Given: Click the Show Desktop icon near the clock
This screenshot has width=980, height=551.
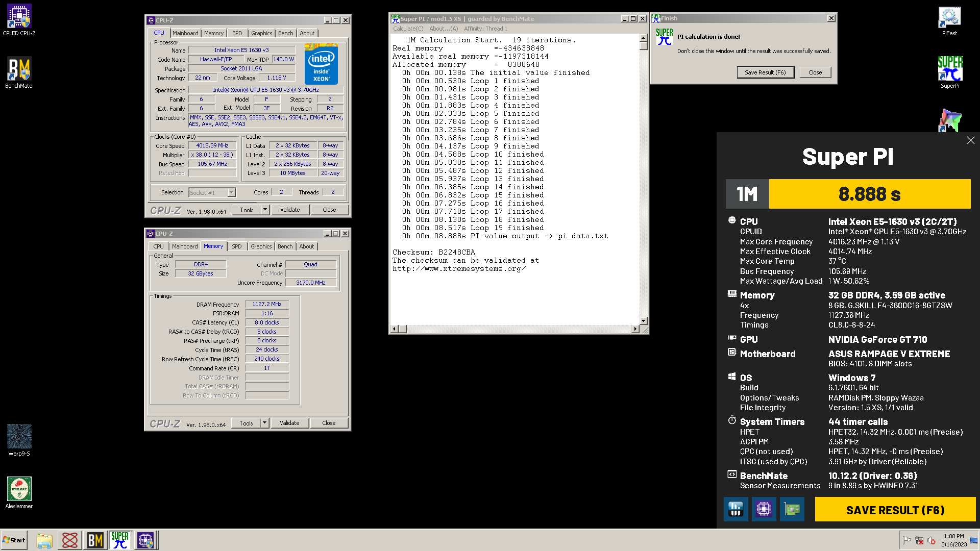Looking at the screenshot, I should tap(974, 540).
